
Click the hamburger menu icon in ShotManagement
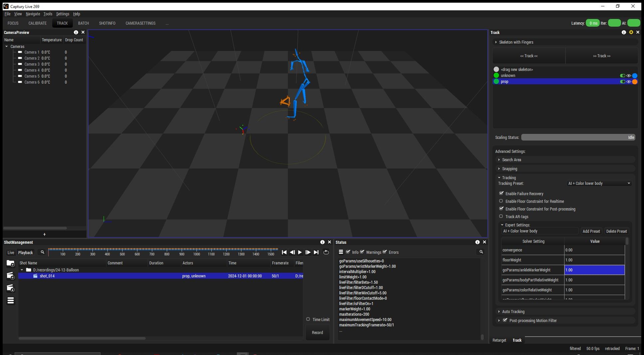click(x=11, y=301)
